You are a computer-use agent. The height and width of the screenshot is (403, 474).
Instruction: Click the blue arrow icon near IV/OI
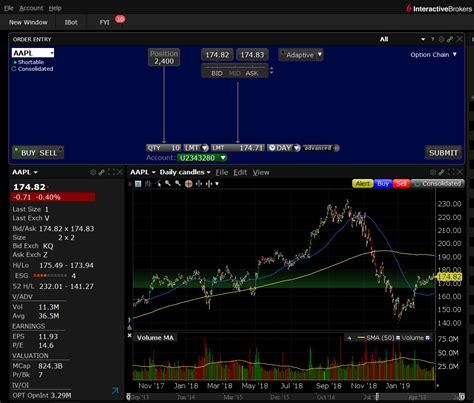pos(115,391)
